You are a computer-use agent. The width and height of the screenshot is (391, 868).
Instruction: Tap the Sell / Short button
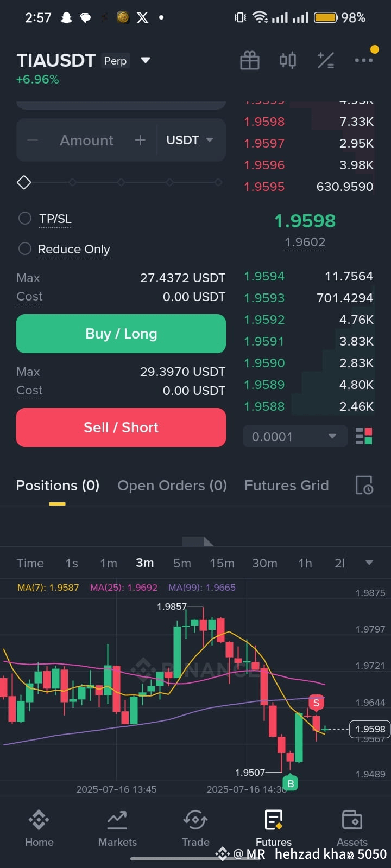[121, 427]
